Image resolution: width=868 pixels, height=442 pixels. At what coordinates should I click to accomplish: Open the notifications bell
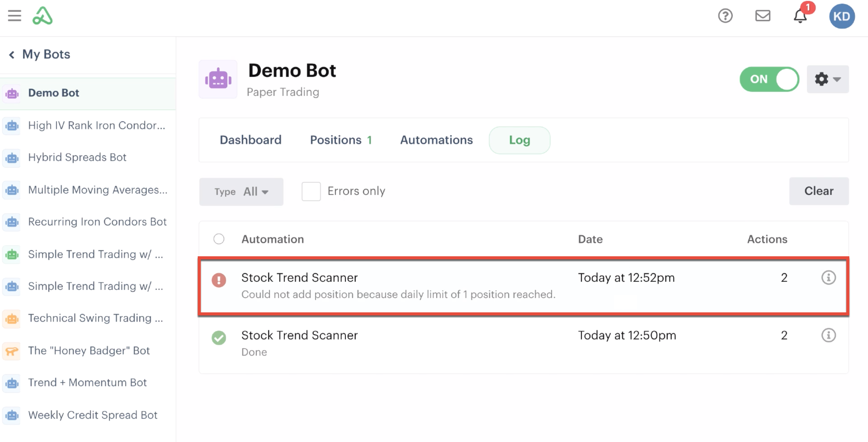(800, 16)
